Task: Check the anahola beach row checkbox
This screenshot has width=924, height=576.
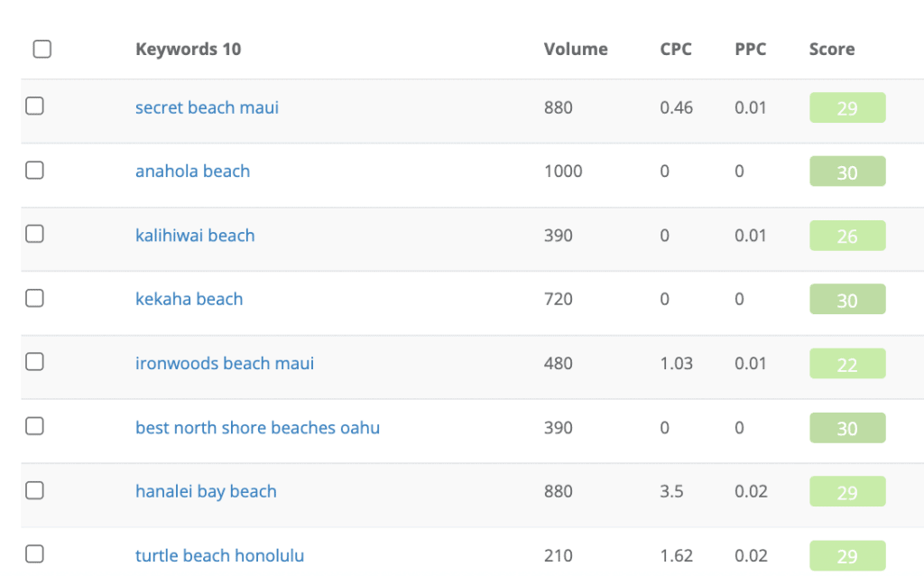Action: (x=34, y=170)
